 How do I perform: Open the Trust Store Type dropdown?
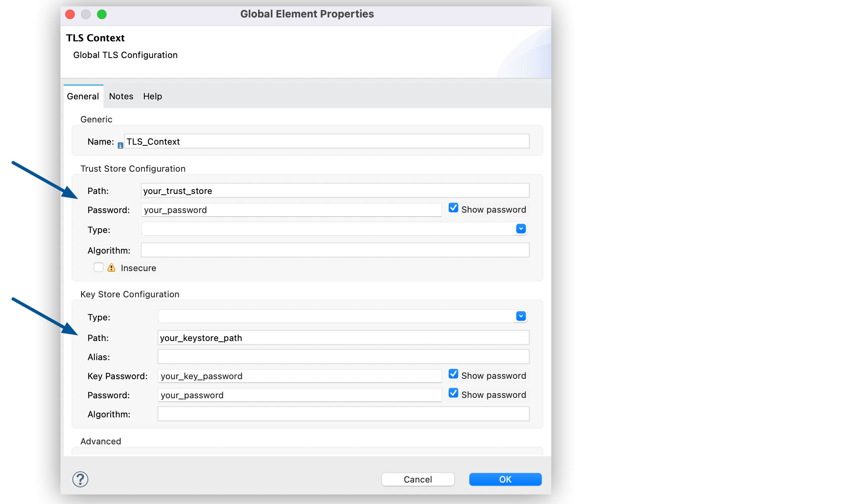[521, 229]
